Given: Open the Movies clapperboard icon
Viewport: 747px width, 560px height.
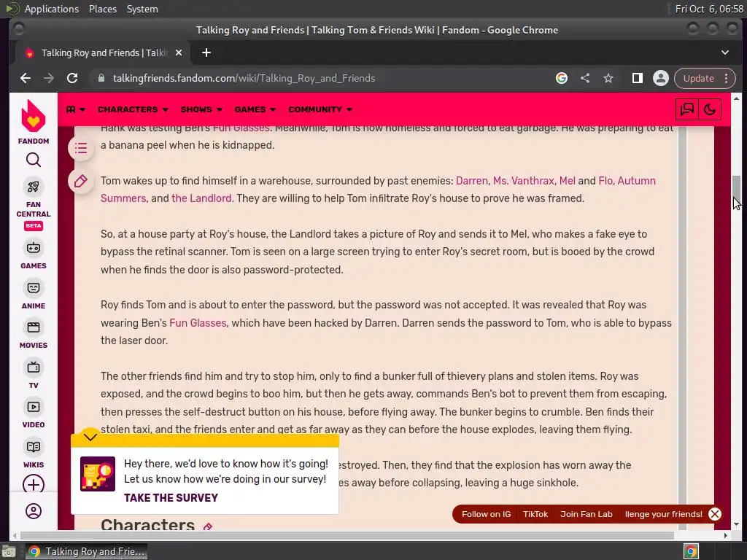Looking at the screenshot, I should [x=34, y=327].
